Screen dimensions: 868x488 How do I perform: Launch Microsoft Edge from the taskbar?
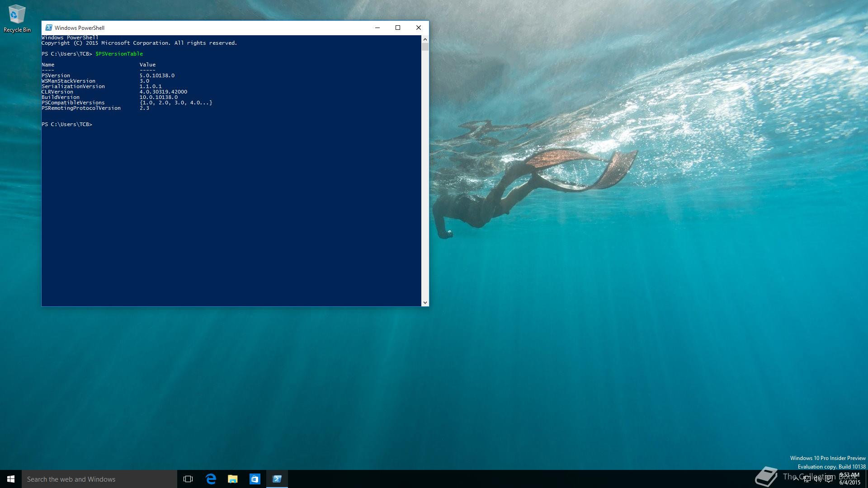(211, 479)
